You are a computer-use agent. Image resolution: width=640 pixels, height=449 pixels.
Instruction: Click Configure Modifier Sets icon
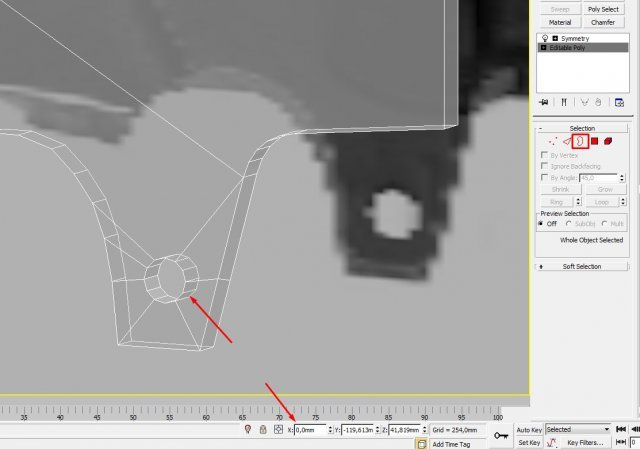(619, 102)
